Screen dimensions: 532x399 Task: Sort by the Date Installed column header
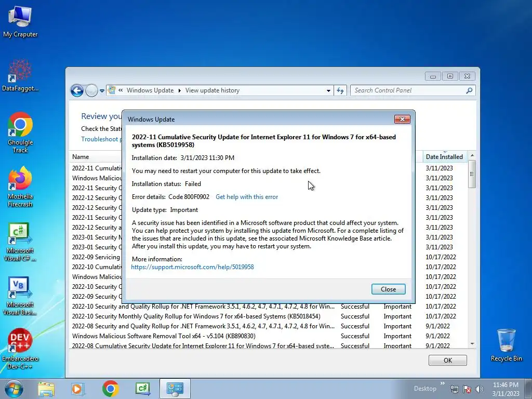point(444,157)
